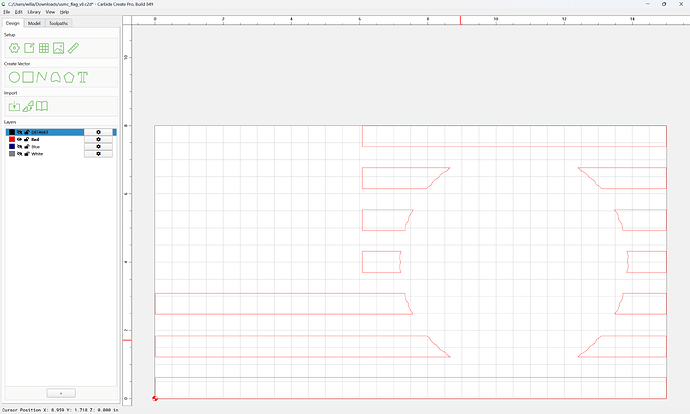
Task: Toggle visibility of the Blue layer
Action: click(x=19, y=147)
